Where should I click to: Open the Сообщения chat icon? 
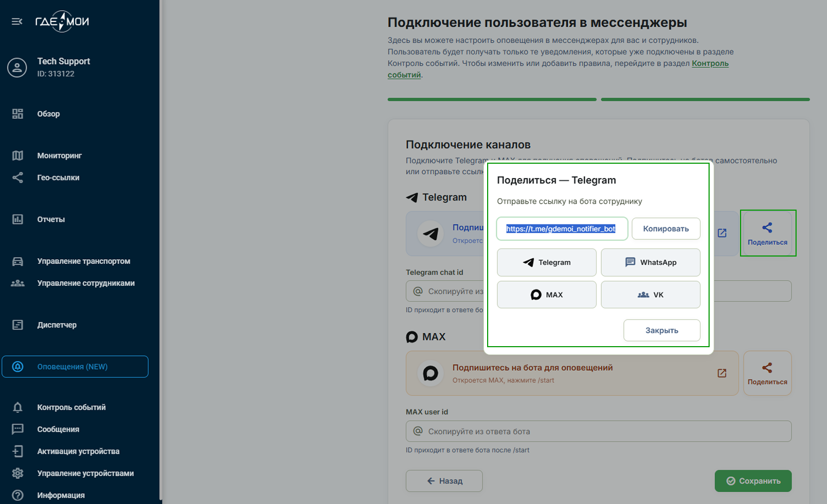(x=18, y=429)
